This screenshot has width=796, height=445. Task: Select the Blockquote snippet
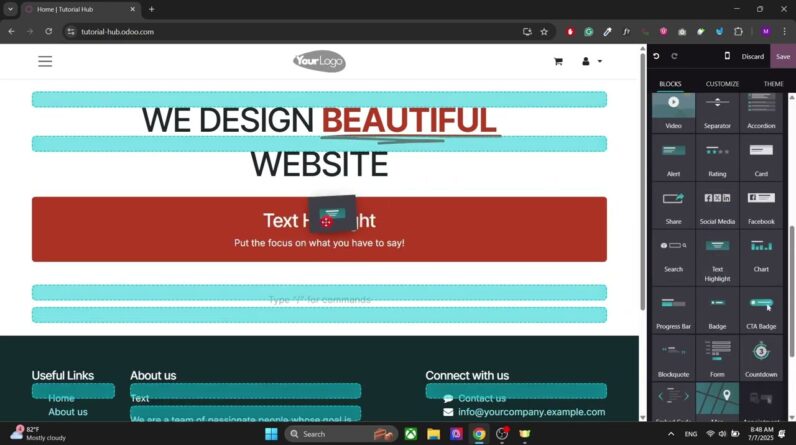click(x=673, y=357)
